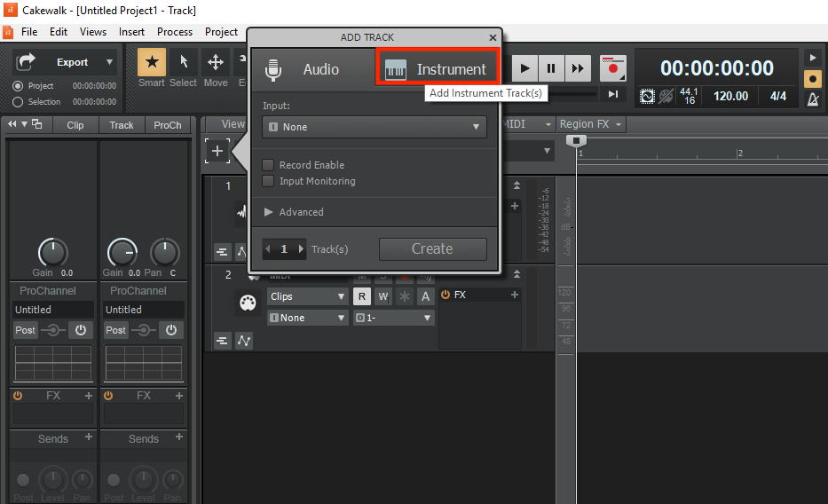
Task: Open the Views menu
Action: click(93, 32)
